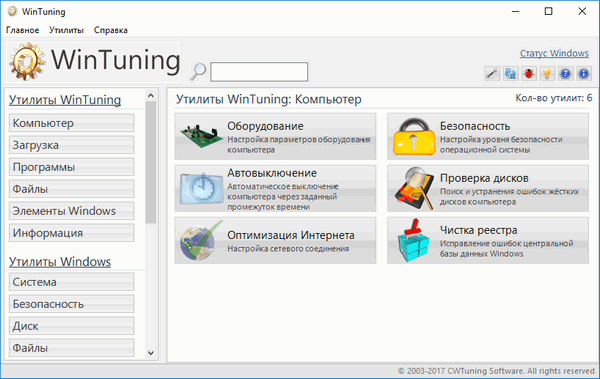Viewport: 600px width, 379px height.
Task: Click sidebar scrollbar up arrow
Action: point(151,95)
